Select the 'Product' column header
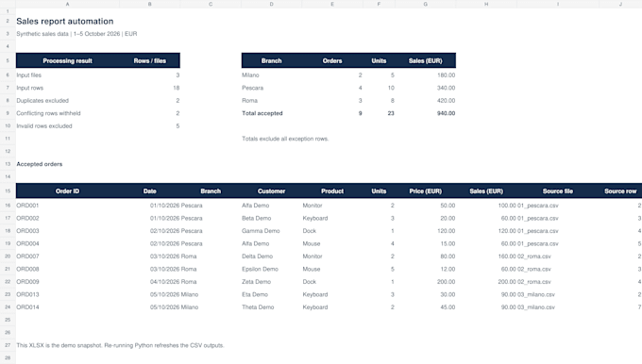The width and height of the screenshot is (642, 364). [x=332, y=191]
